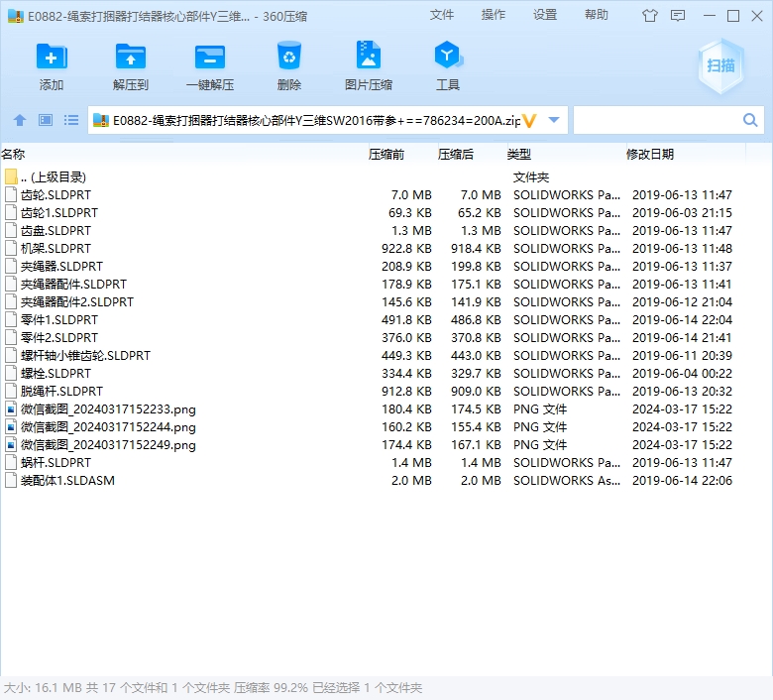Click the 解压到 (Extract to) icon
This screenshot has width=773, height=700.
point(131,58)
